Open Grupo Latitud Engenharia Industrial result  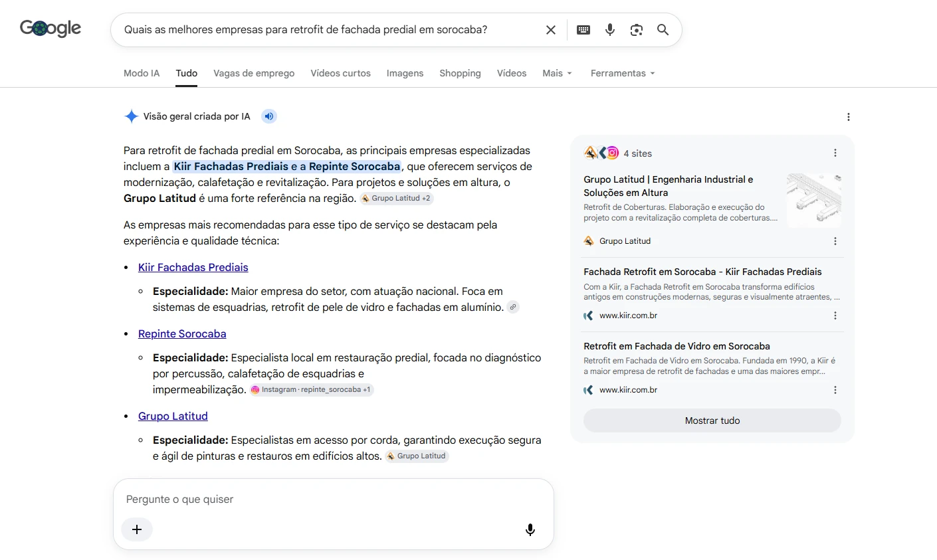tap(669, 186)
